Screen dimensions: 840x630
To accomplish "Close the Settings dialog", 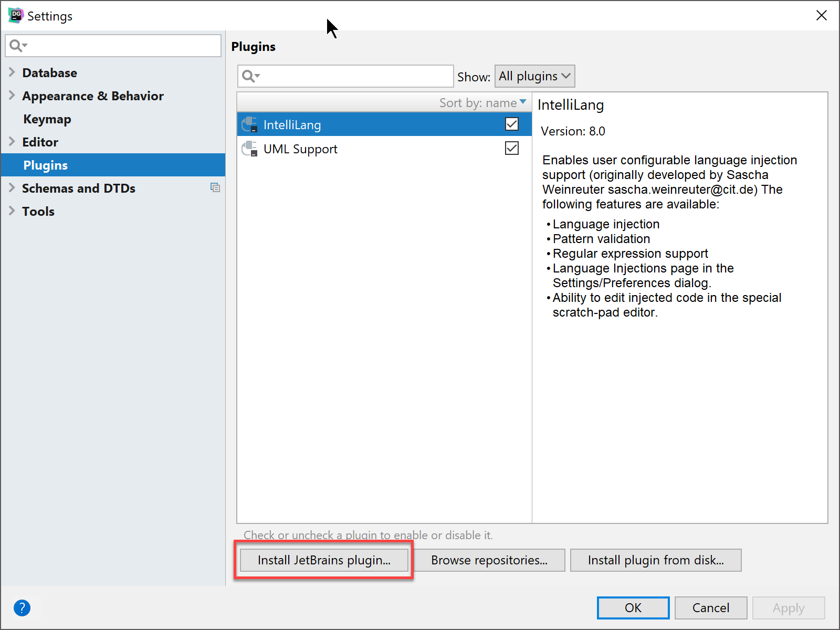I will tap(822, 15).
